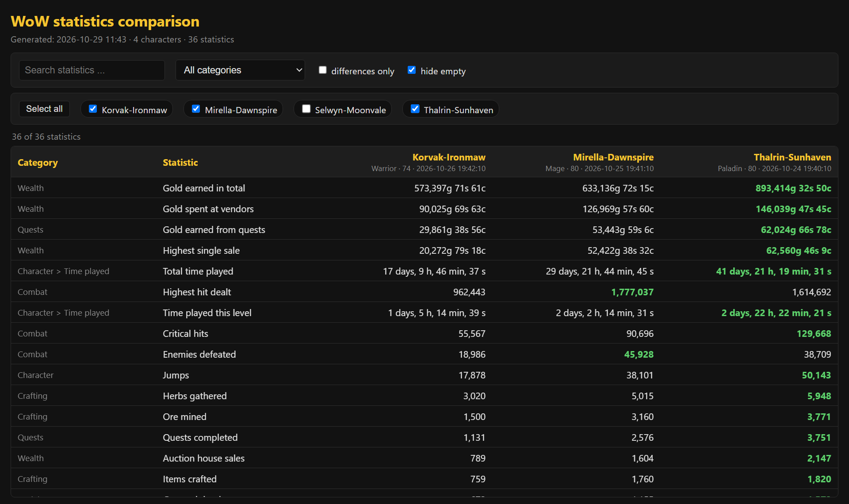Viewport: 849px width, 504px height.
Task: Click the Mirella-Dawnspire column header
Action: 613,157
